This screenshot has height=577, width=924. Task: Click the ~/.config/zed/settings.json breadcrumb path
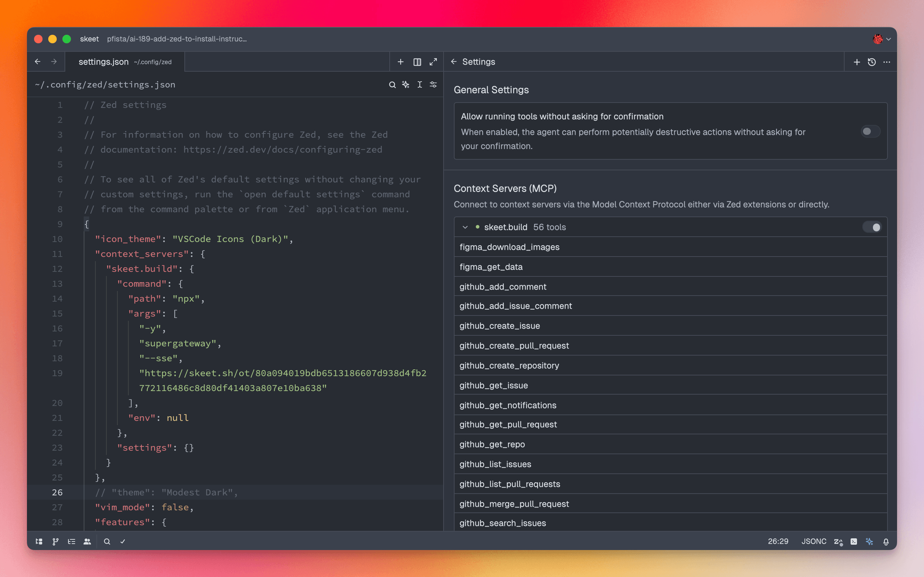click(x=105, y=85)
